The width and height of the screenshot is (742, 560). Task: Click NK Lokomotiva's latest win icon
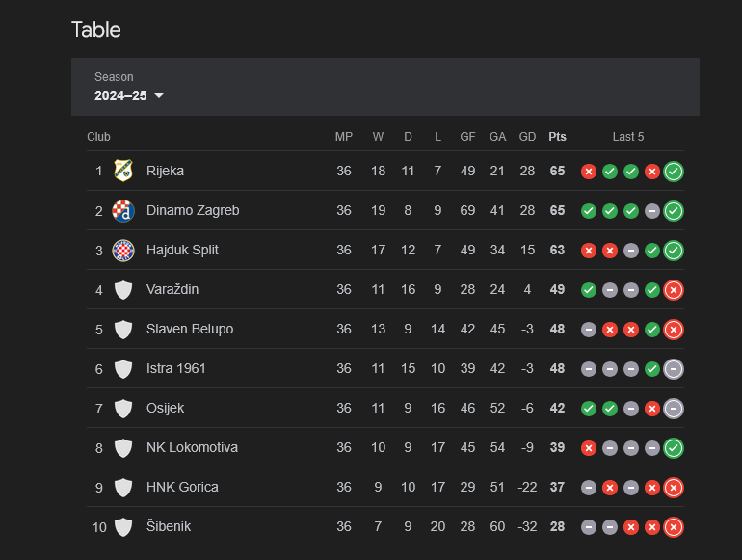click(x=674, y=448)
